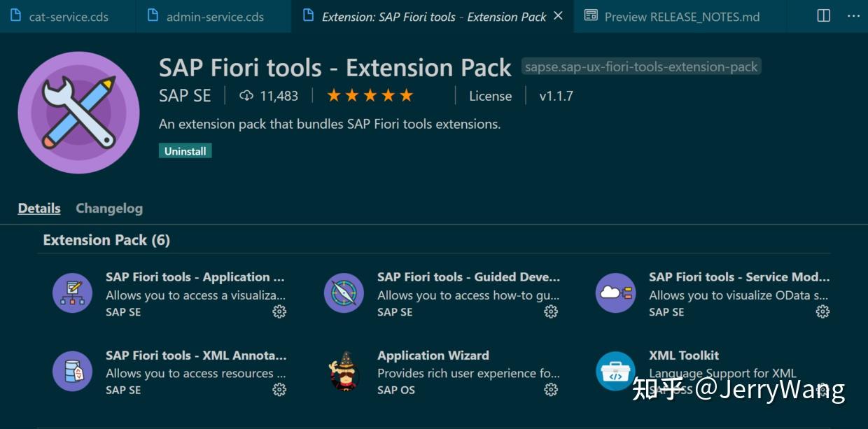Open the XML Toolkit extension

(684, 356)
